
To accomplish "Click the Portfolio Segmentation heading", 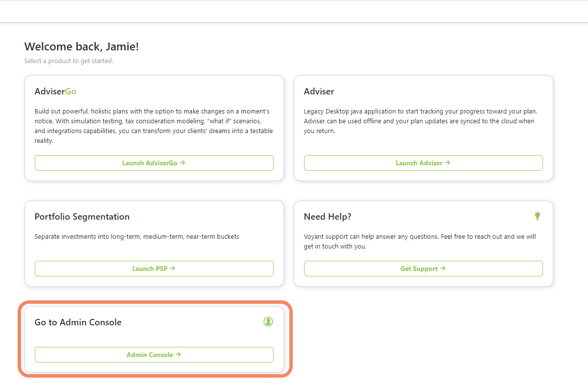I will 82,217.
